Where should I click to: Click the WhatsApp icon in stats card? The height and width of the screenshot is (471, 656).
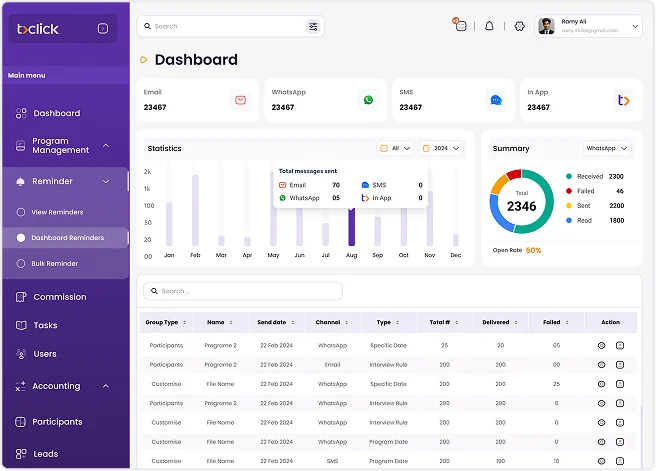pyautogui.click(x=368, y=100)
